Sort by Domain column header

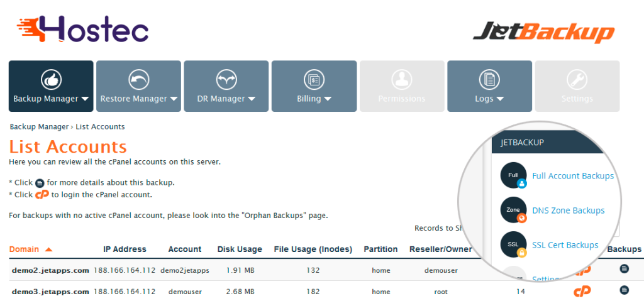tap(25, 249)
